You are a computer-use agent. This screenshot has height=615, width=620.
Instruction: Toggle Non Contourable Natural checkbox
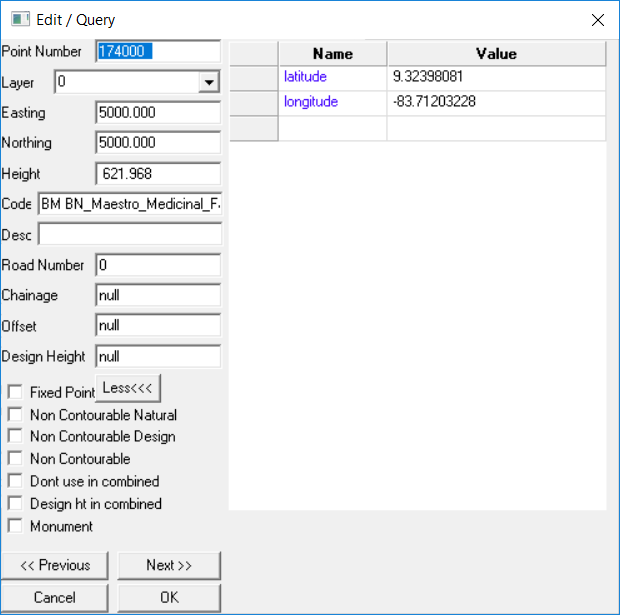tap(15, 415)
